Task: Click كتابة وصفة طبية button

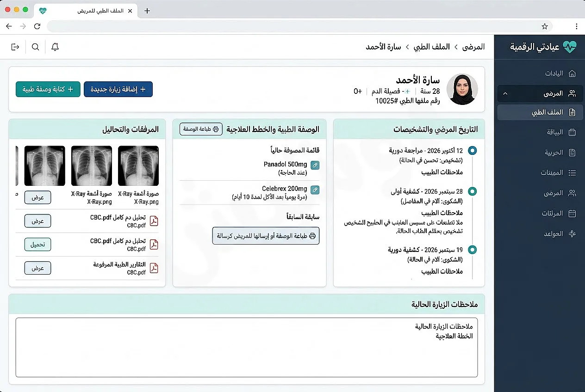Action: tap(48, 89)
